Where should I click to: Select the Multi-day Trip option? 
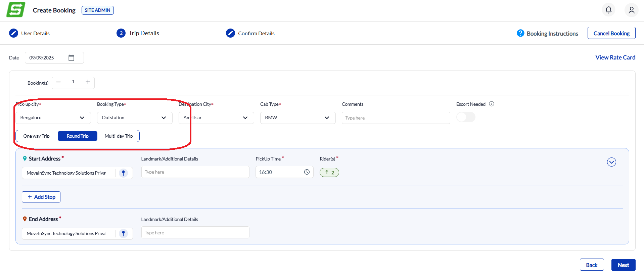click(x=119, y=136)
